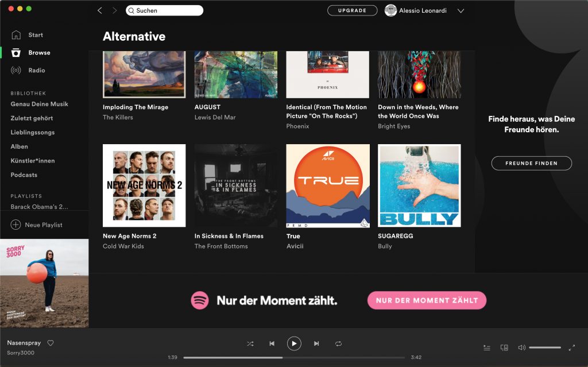Expand player to full screen view
588x367 pixels.
point(571,347)
